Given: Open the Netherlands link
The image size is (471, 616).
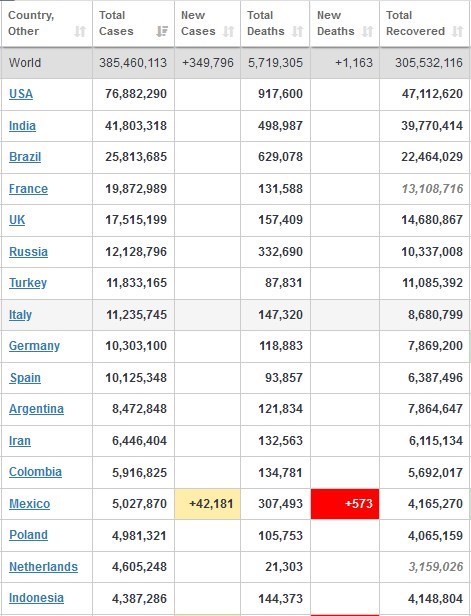Looking at the screenshot, I should click(x=43, y=566).
